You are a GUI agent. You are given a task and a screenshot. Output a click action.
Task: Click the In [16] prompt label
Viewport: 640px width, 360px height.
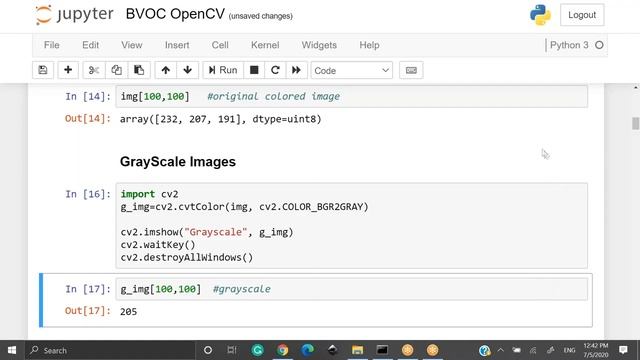(88, 194)
